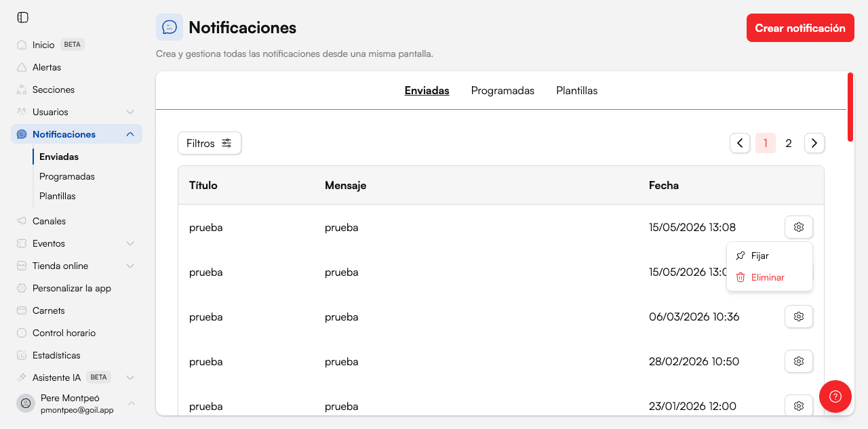Open Programadas in the sidebar submenu
The image size is (868, 429).
tap(67, 176)
